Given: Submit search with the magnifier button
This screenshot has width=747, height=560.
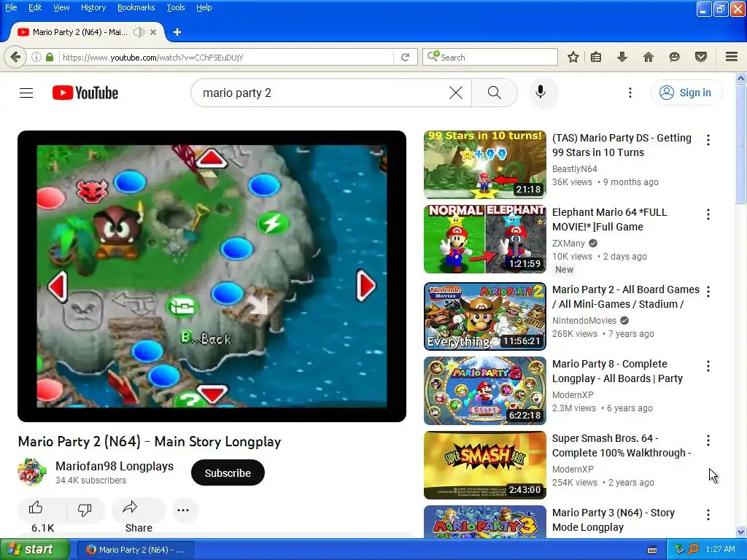Looking at the screenshot, I should [x=495, y=93].
